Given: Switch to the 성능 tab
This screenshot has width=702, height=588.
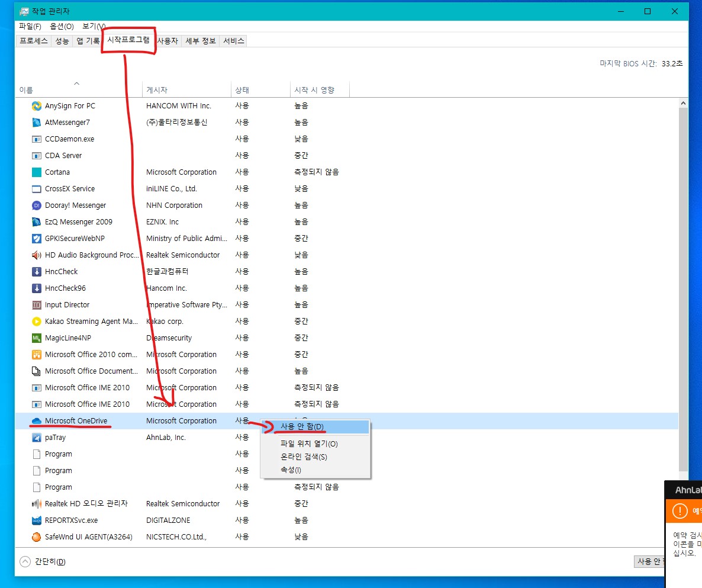Looking at the screenshot, I should (x=62, y=41).
